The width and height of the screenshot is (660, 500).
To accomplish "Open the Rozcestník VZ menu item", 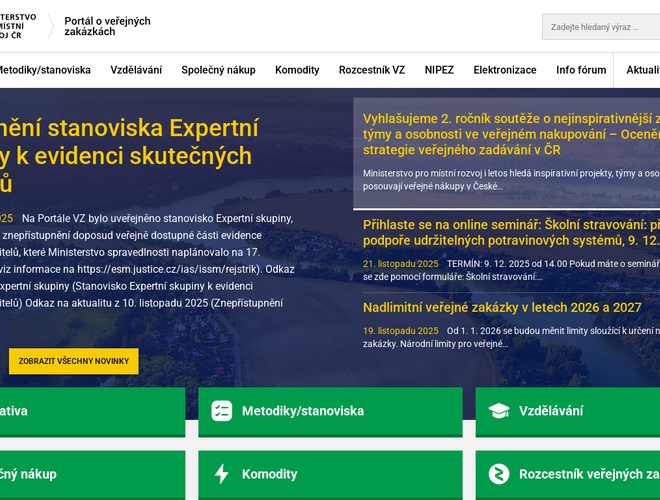I will click(372, 70).
